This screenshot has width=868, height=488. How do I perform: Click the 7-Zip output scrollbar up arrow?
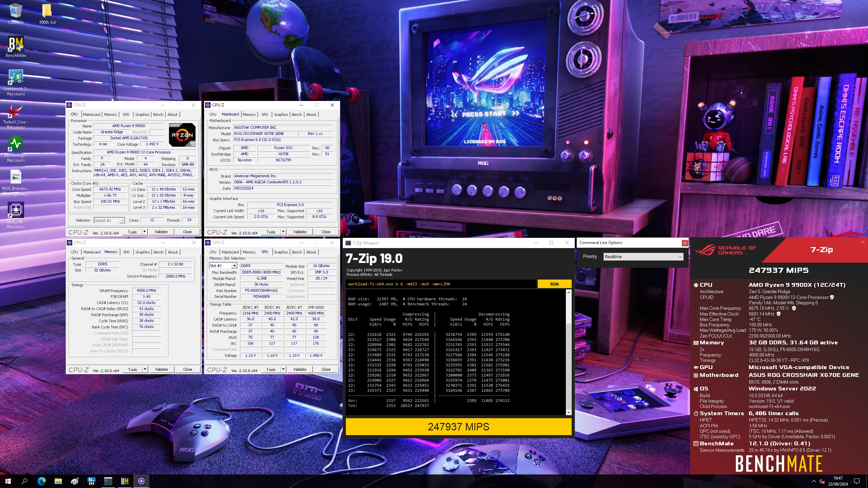coord(569,292)
